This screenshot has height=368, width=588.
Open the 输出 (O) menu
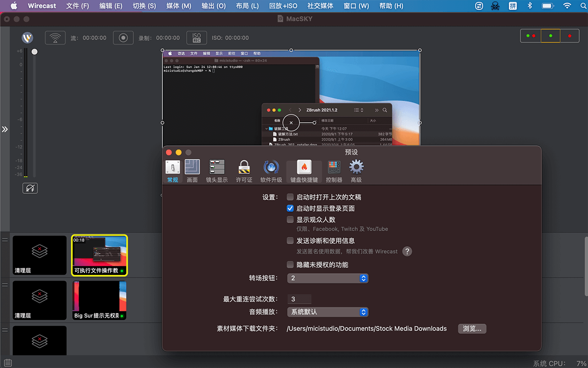[214, 6]
